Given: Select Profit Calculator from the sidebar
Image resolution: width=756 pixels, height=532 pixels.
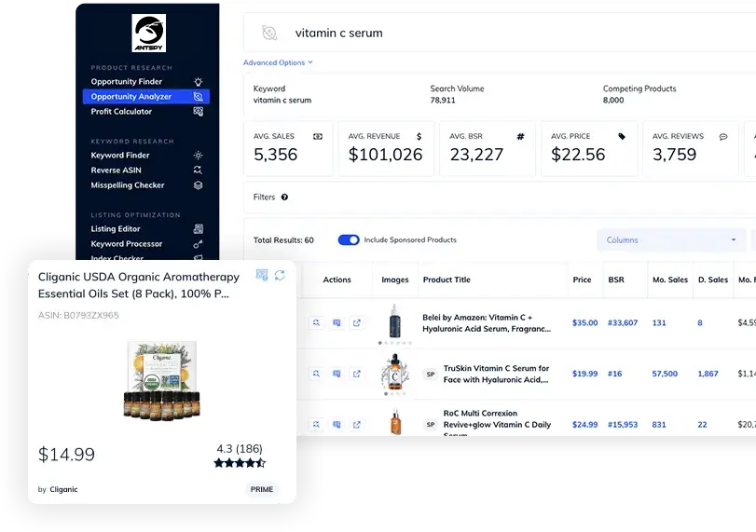Looking at the screenshot, I should point(121,112).
